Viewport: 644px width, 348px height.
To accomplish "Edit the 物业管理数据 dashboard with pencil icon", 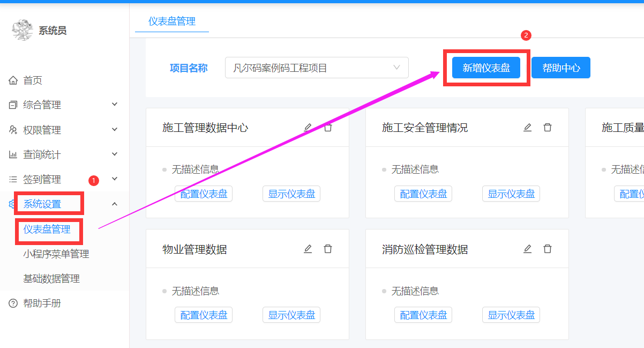I will [x=308, y=249].
